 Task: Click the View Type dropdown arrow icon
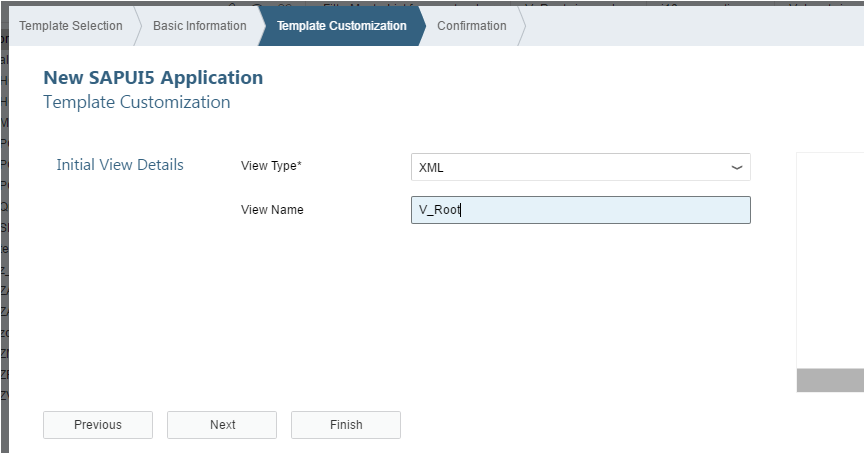coord(736,168)
